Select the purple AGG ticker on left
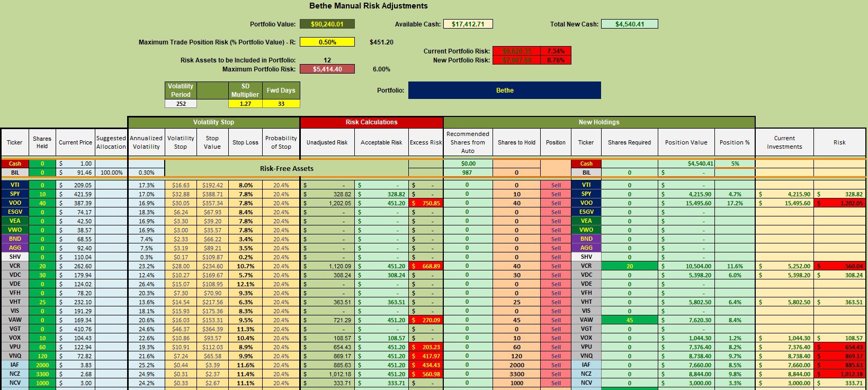The width and height of the screenshot is (868, 390). [x=15, y=248]
